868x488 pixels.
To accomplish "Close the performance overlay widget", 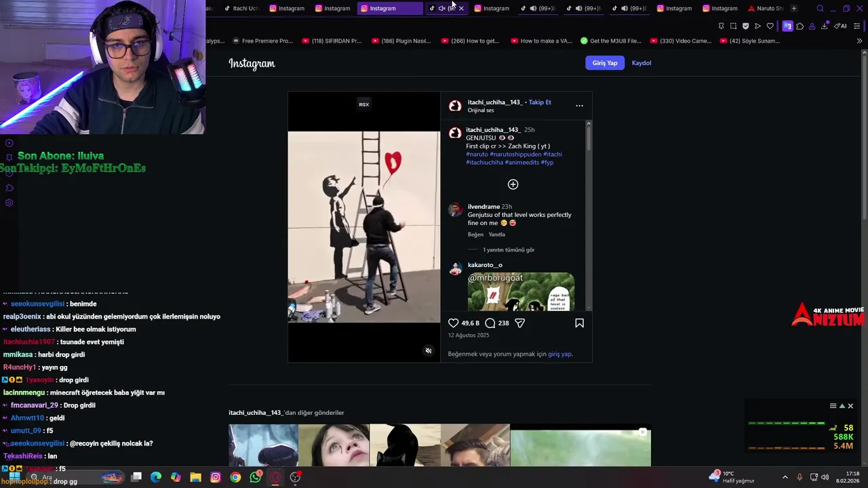I will [x=850, y=406].
